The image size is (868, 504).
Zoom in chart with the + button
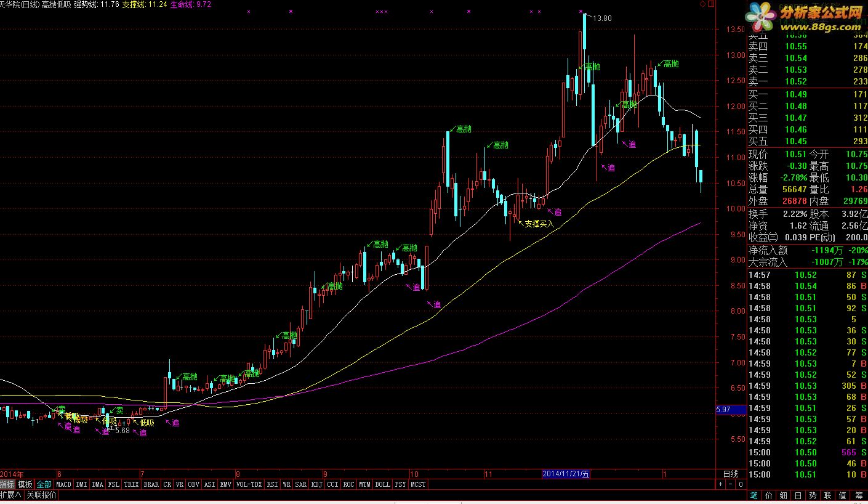(721, 484)
